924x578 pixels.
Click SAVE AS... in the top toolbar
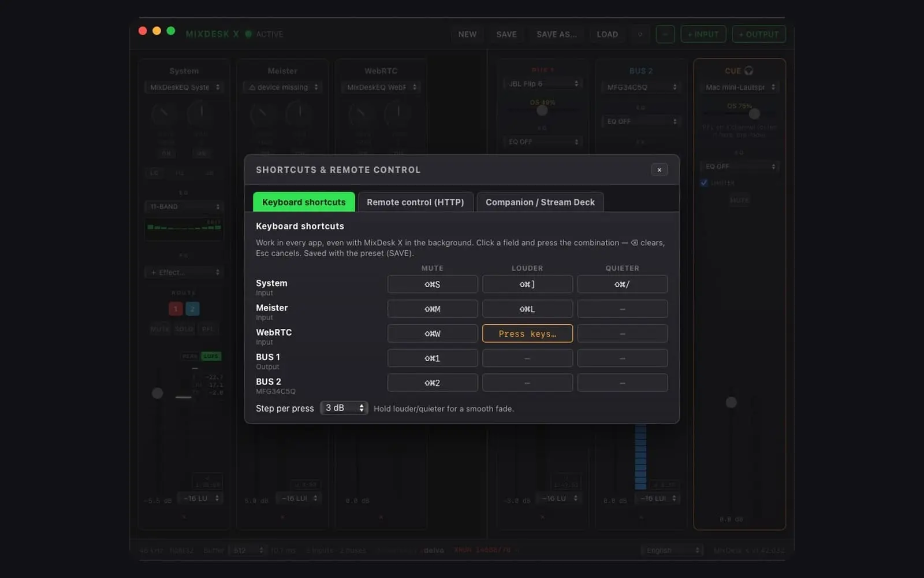coord(557,34)
